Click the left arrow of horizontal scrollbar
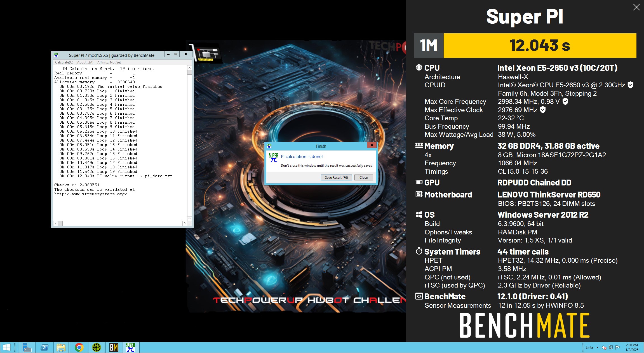 [x=56, y=223]
